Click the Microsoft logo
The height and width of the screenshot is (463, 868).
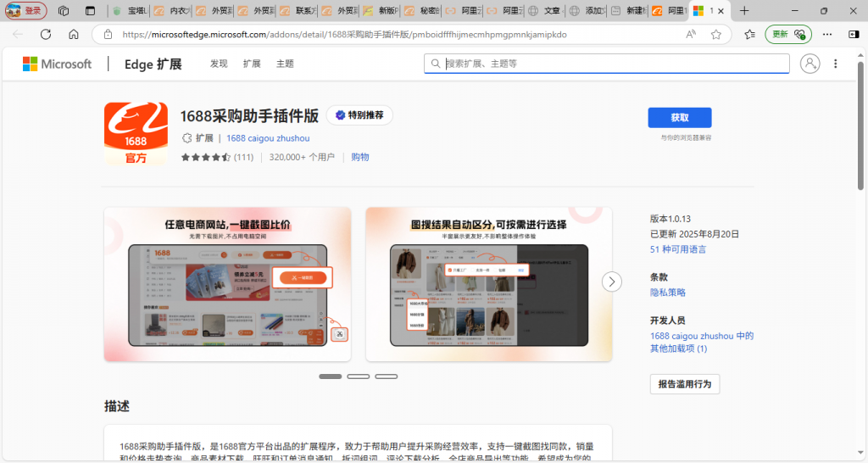coord(57,64)
